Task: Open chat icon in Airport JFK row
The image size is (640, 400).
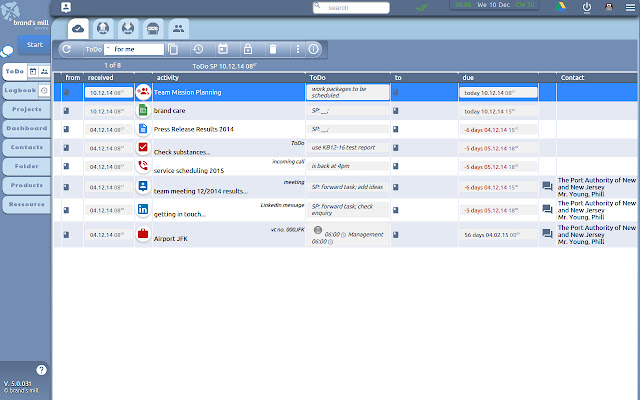Action: tap(547, 234)
